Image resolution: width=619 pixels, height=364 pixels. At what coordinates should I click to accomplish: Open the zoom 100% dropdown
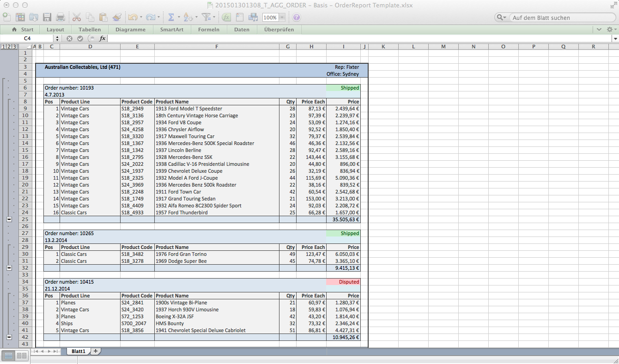point(282,18)
